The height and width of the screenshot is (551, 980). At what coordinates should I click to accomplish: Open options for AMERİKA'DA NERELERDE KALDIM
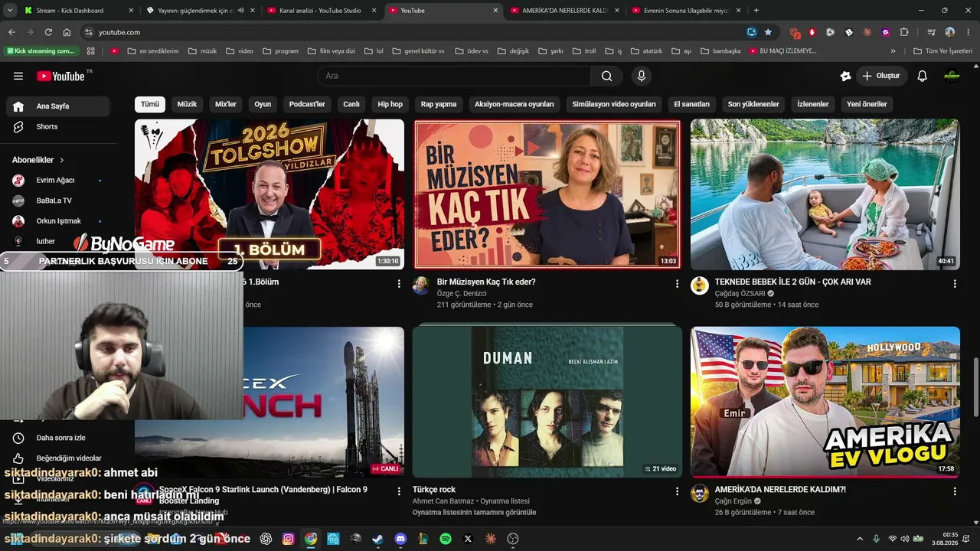(x=955, y=491)
